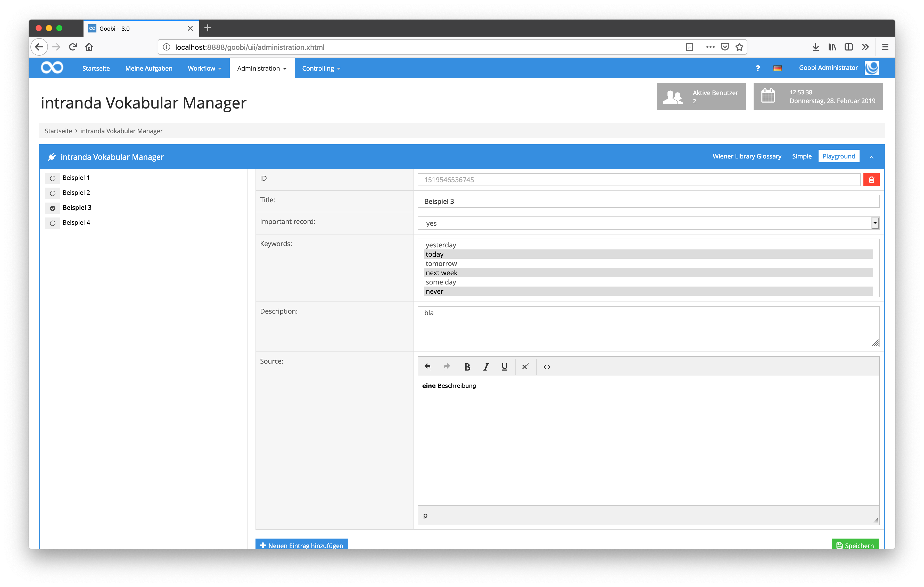Click the question mark help icon
Image resolution: width=924 pixels, height=587 pixels.
757,68
